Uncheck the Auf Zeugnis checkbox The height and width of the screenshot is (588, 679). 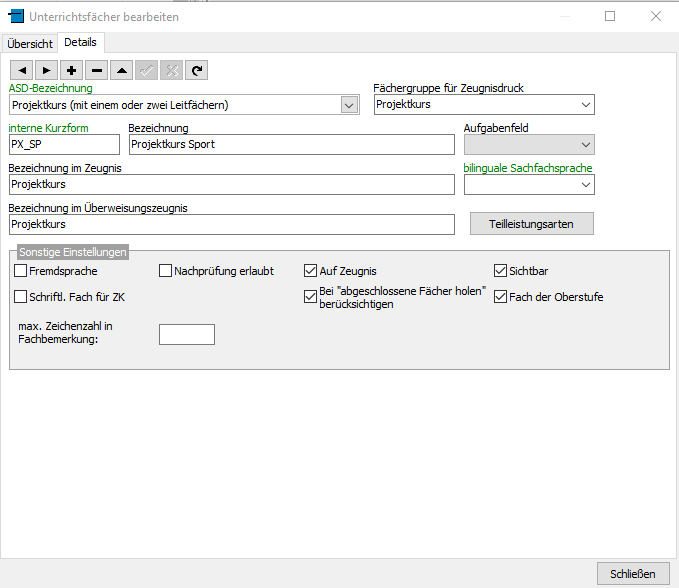(x=310, y=271)
